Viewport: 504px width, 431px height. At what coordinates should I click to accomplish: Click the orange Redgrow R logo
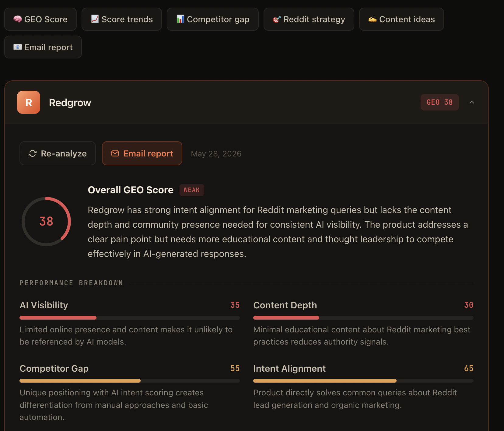(x=29, y=102)
